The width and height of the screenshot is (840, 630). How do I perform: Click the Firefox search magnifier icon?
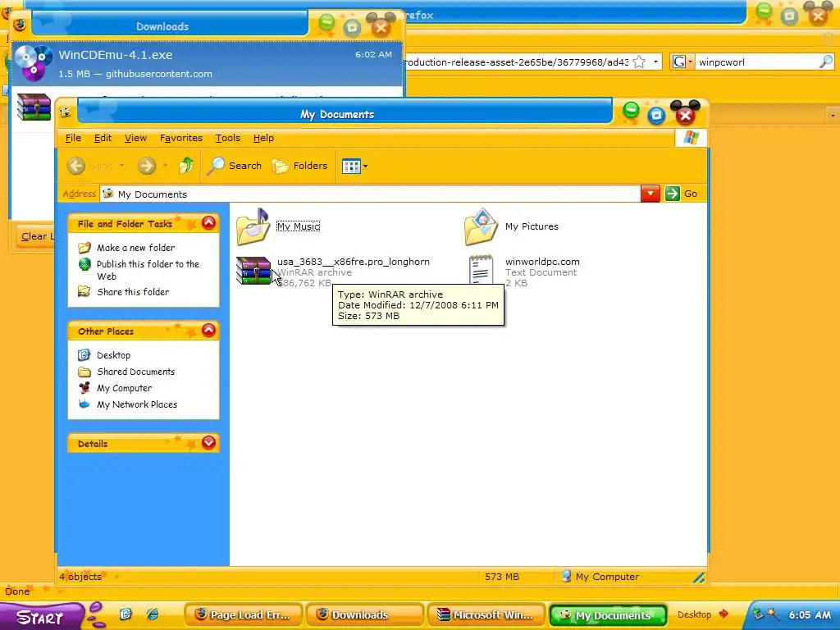pos(826,62)
